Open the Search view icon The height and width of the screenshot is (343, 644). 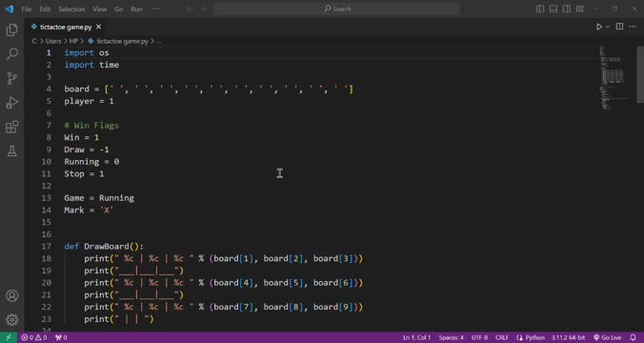tap(12, 53)
